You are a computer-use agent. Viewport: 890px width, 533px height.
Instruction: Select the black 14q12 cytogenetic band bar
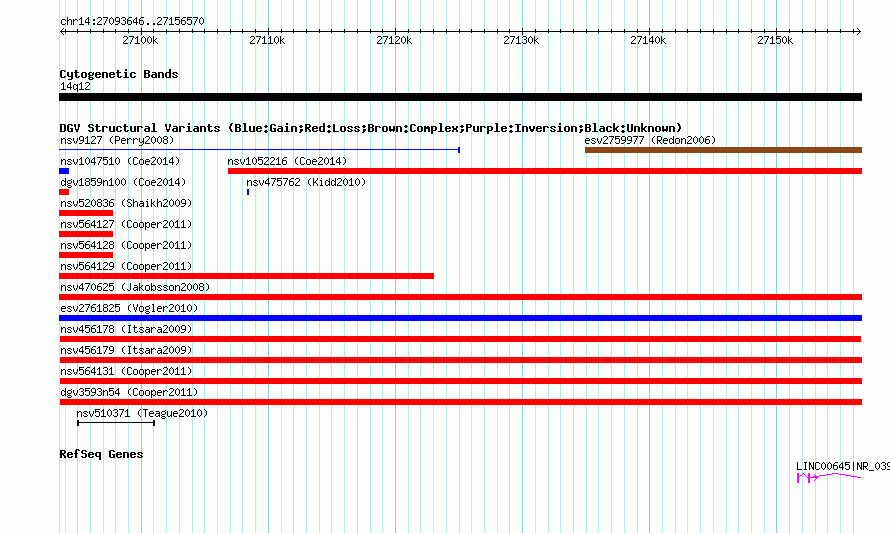(x=460, y=97)
